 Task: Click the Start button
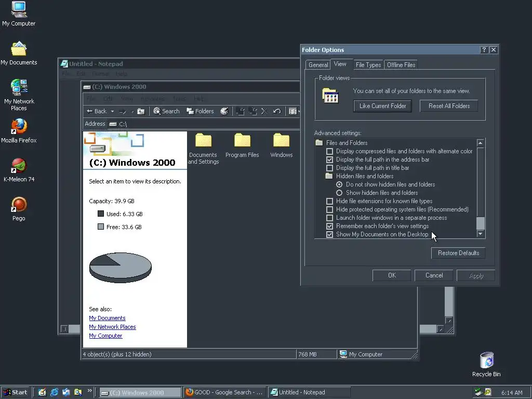[x=16, y=393]
